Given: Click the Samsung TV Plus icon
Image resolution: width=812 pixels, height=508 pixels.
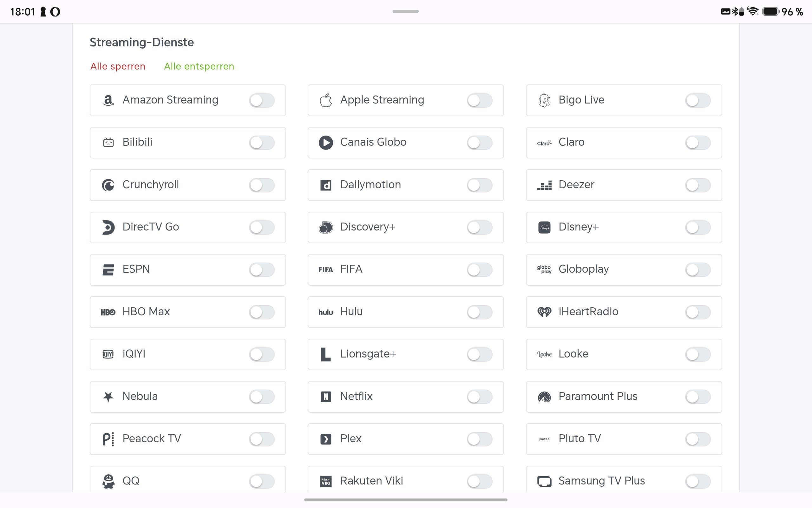Looking at the screenshot, I should point(544,481).
